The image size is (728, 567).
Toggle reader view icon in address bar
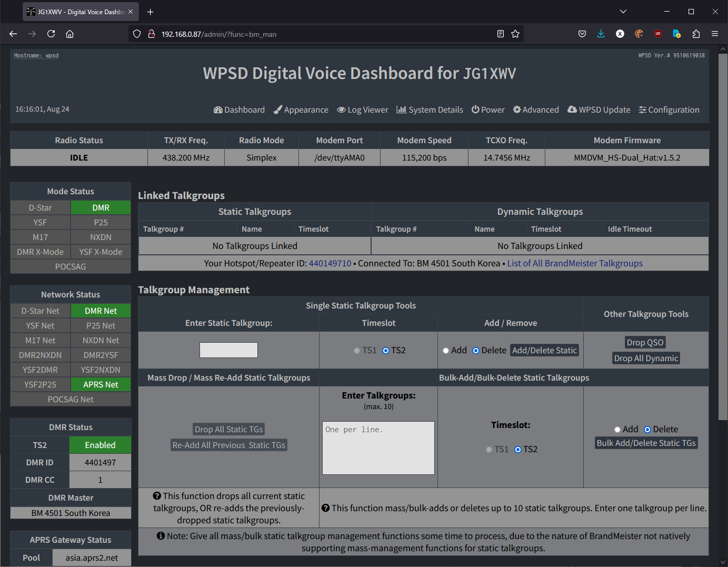501,34
